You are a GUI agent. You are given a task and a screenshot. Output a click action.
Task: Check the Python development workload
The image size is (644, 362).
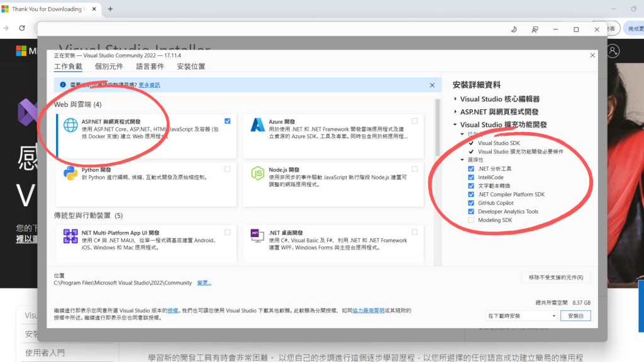228,169
